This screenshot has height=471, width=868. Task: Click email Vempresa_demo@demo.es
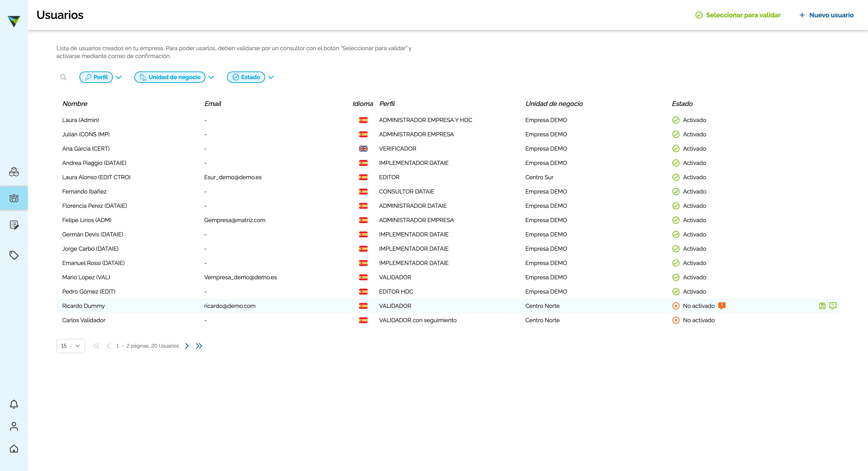[240, 277]
